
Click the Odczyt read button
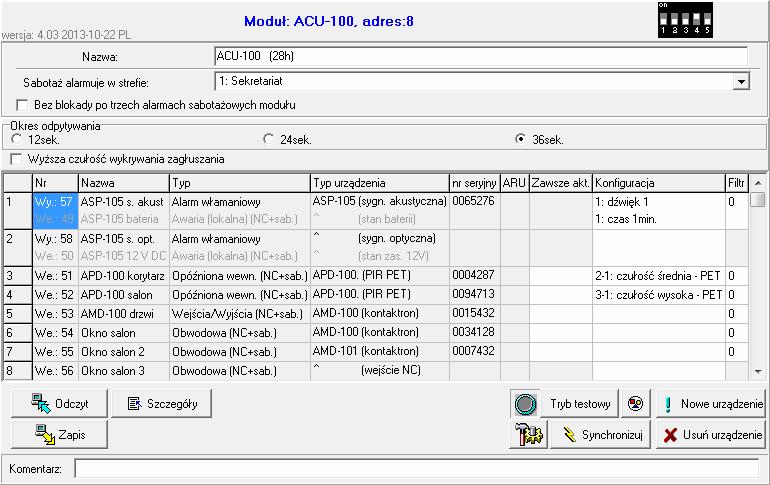coord(59,404)
